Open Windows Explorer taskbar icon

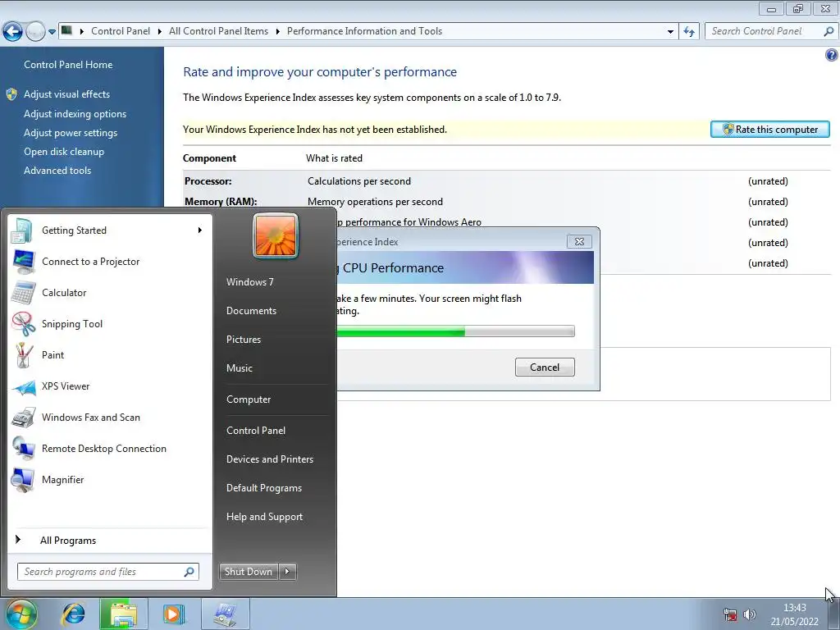pos(123,614)
